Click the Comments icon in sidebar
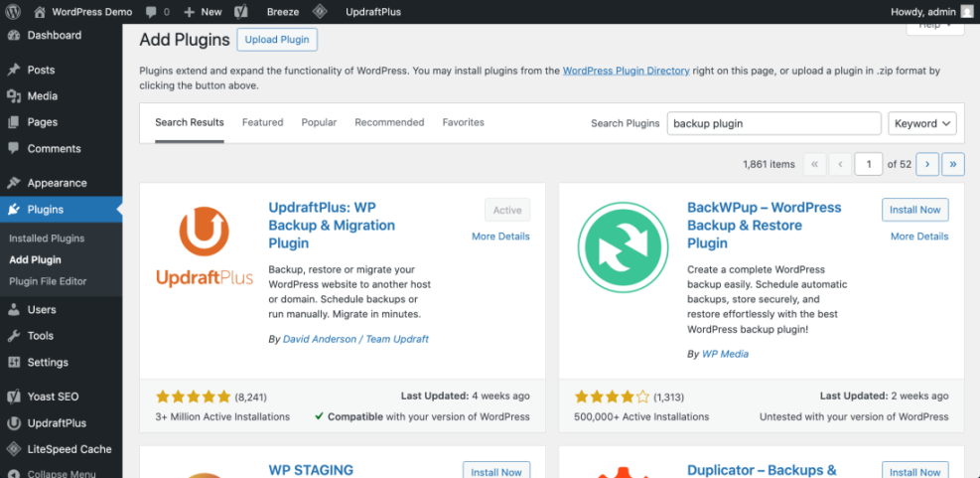 [14, 149]
